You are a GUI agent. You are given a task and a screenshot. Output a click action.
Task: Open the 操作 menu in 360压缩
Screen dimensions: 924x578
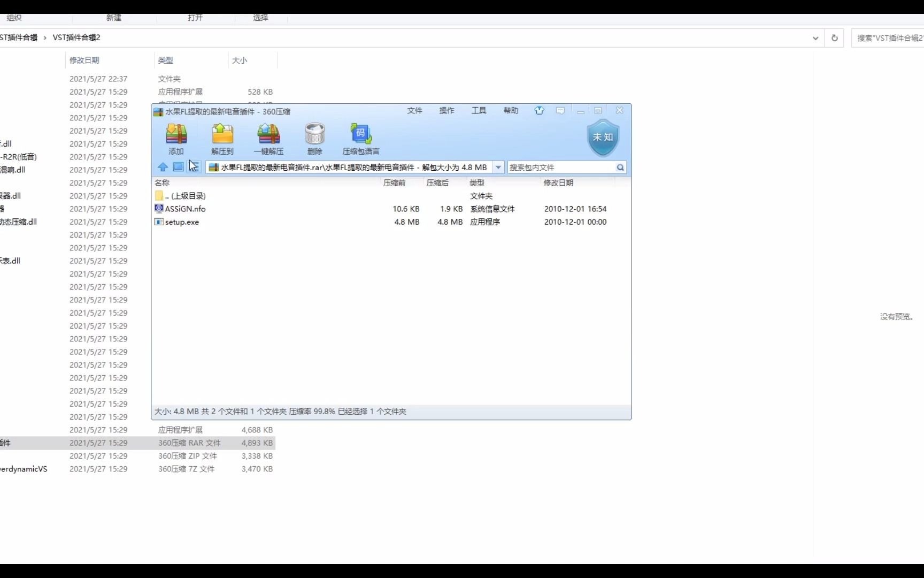coord(446,110)
